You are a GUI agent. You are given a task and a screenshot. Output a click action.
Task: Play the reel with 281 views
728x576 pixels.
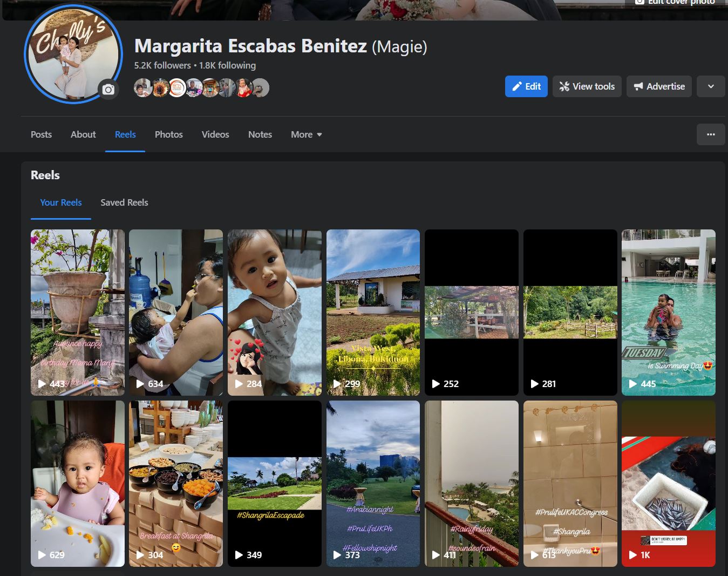point(570,313)
